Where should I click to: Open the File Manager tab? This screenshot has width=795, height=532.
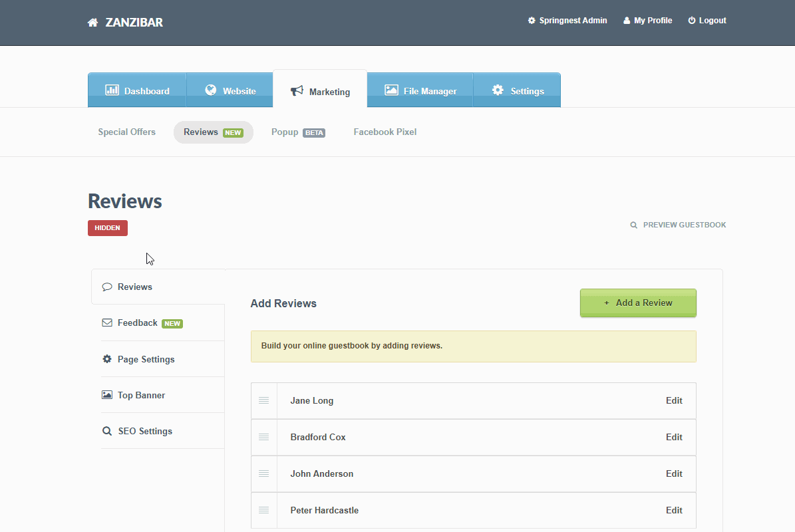420,91
